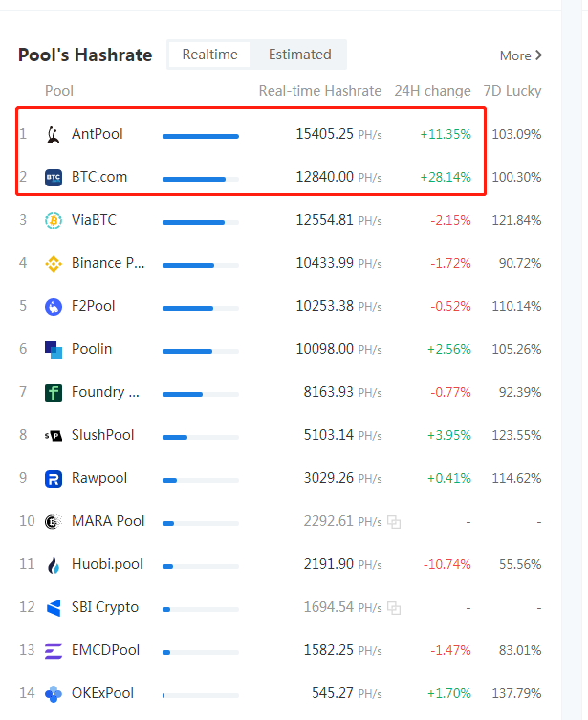Click the 24H change column header

click(432, 91)
